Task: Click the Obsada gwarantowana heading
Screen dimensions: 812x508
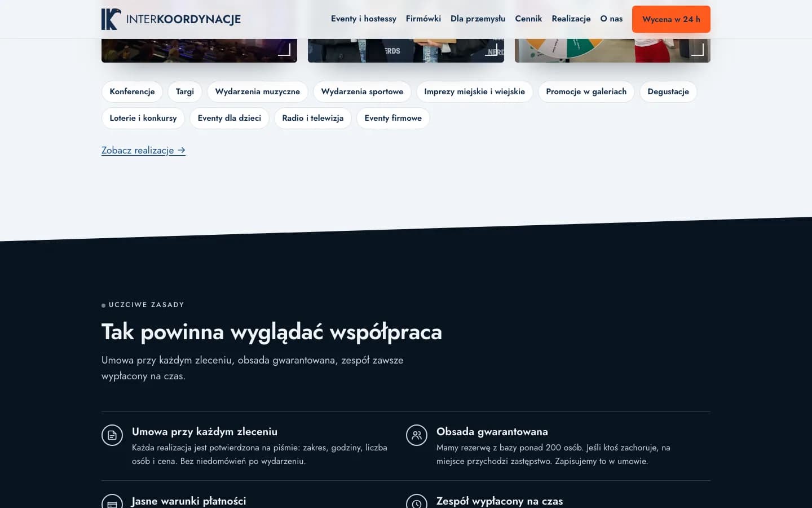Action: (492, 432)
